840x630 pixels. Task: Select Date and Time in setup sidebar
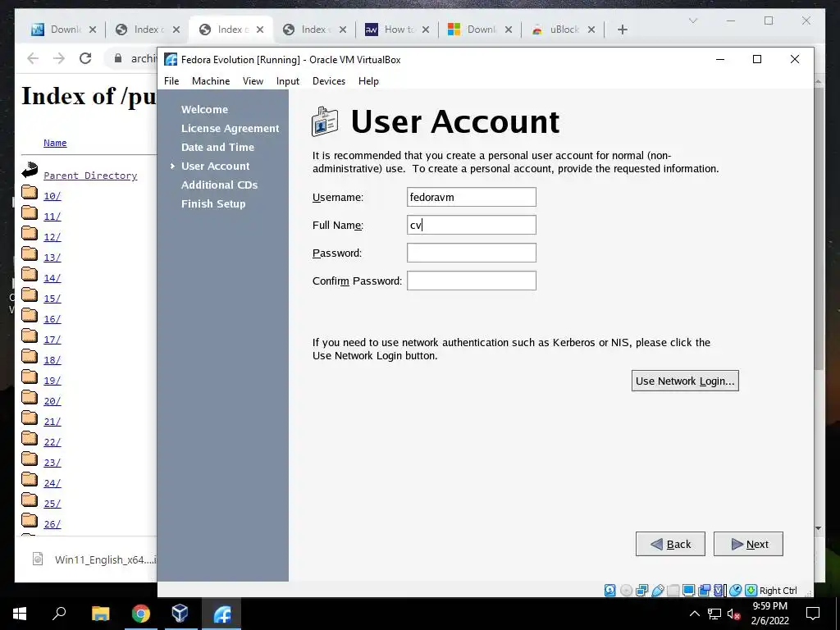click(x=217, y=147)
